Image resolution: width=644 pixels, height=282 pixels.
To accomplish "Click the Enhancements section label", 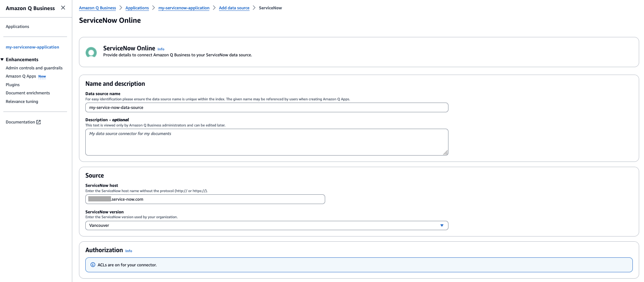I will click(22, 60).
